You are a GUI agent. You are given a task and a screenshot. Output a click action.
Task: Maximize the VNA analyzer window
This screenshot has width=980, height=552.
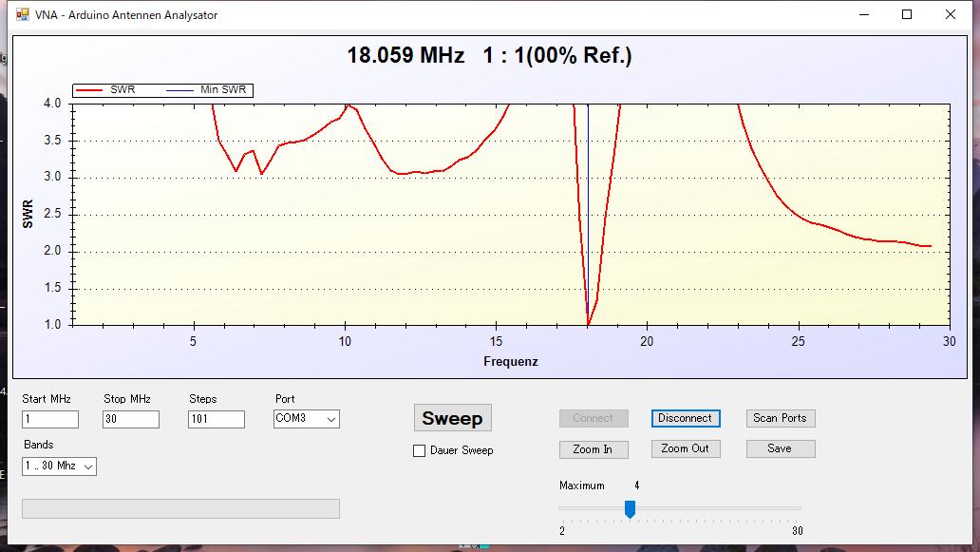907,14
